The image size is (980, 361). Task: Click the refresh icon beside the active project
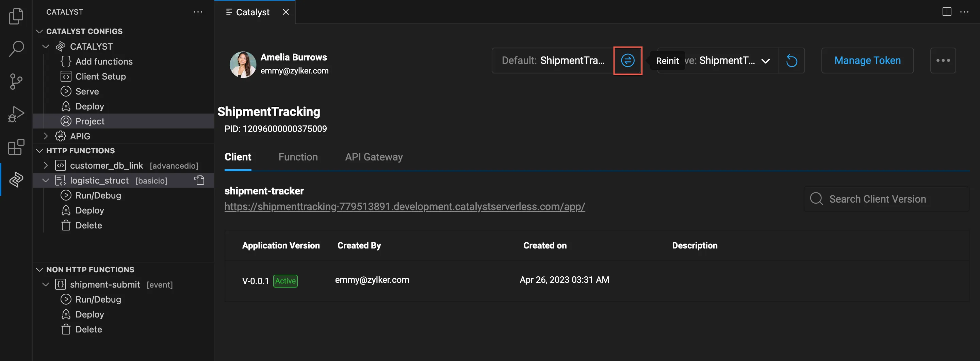[x=792, y=61]
